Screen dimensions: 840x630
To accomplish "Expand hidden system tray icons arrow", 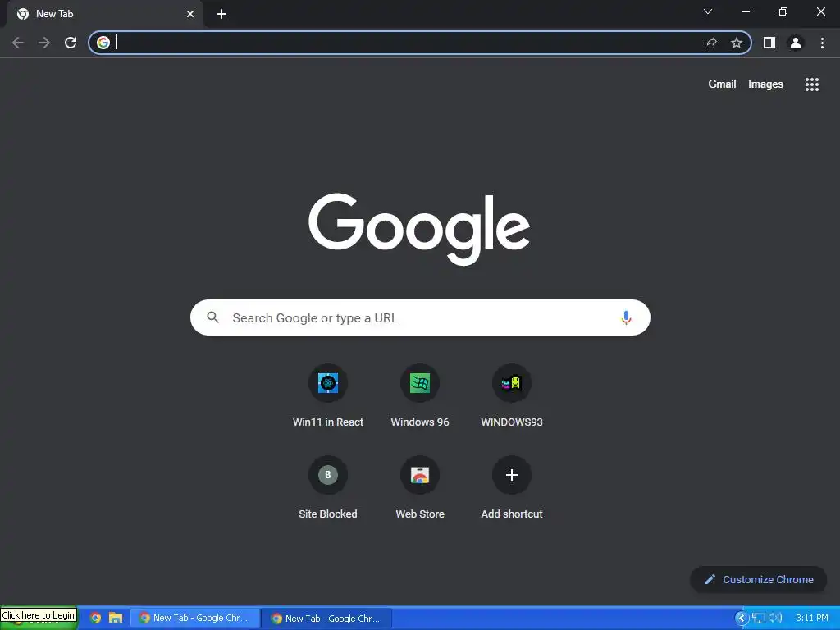I will [x=742, y=619].
